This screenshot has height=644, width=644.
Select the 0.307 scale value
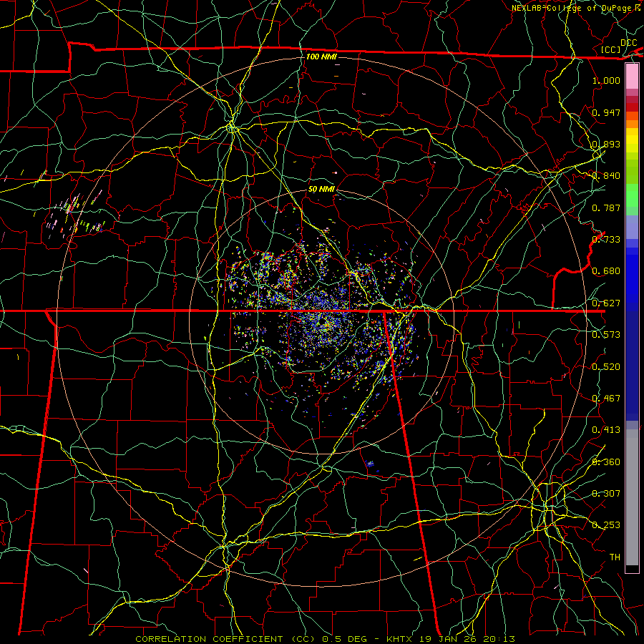(606, 494)
